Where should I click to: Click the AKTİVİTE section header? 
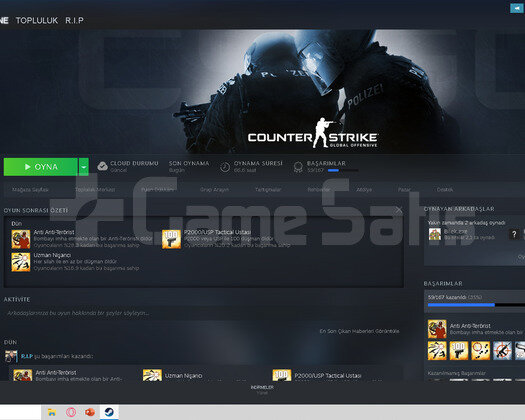click(17, 299)
